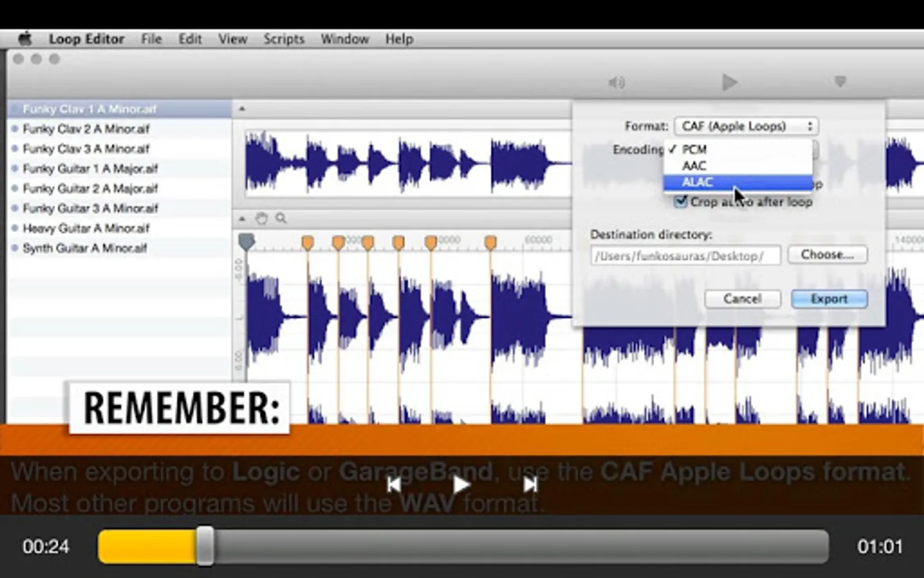Click the elapsed time 00:24

(46, 547)
